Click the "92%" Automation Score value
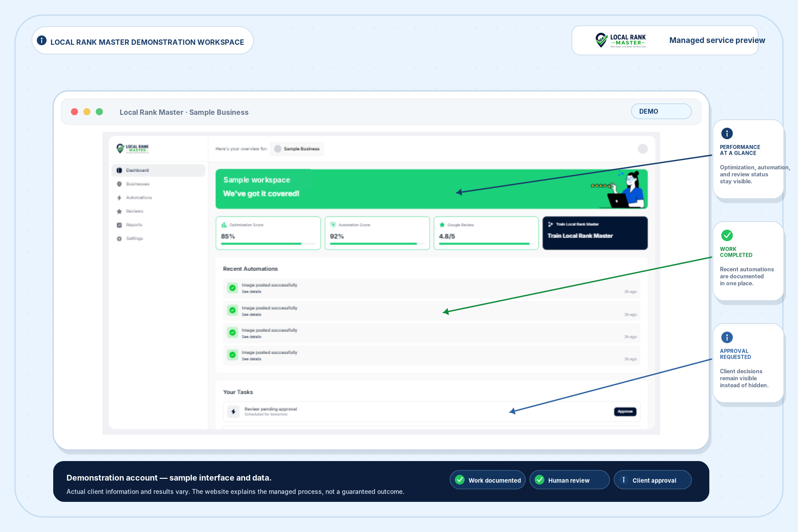 pyautogui.click(x=337, y=236)
